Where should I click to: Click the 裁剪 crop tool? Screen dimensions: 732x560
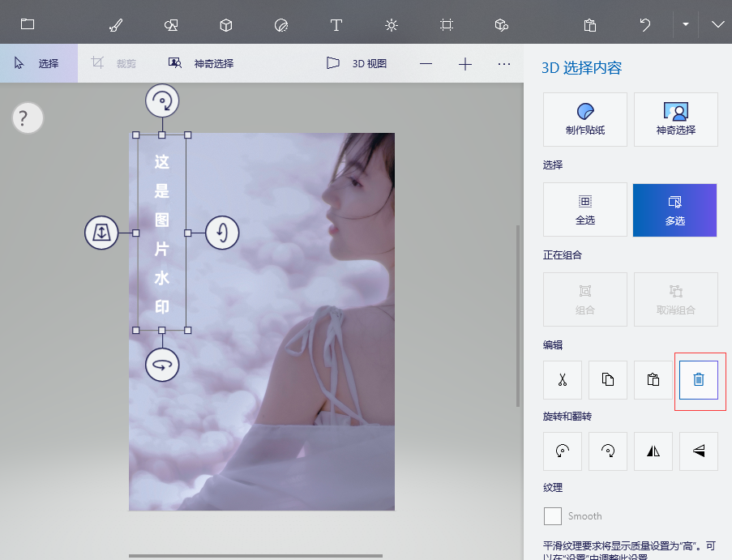[x=113, y=63]
